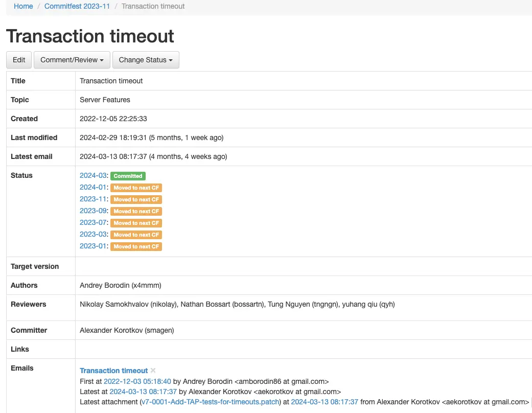Open the Comment/Review dropdown
Screen dimensions: 532x413
(72, 60)
